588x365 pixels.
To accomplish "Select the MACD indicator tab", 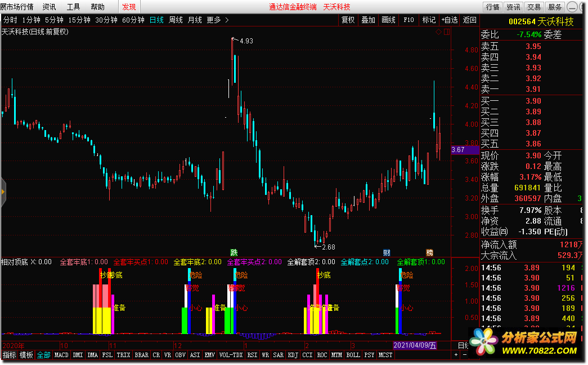I will 61,355.
